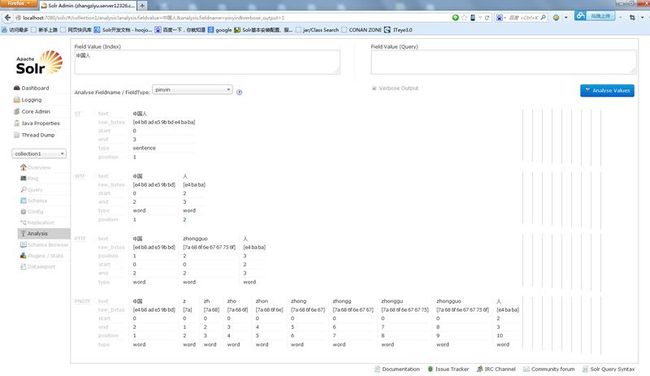The width and height of the screenshot is (650, 376).
Task: Open a new browser tab with plus button
Action: [142, 5]
